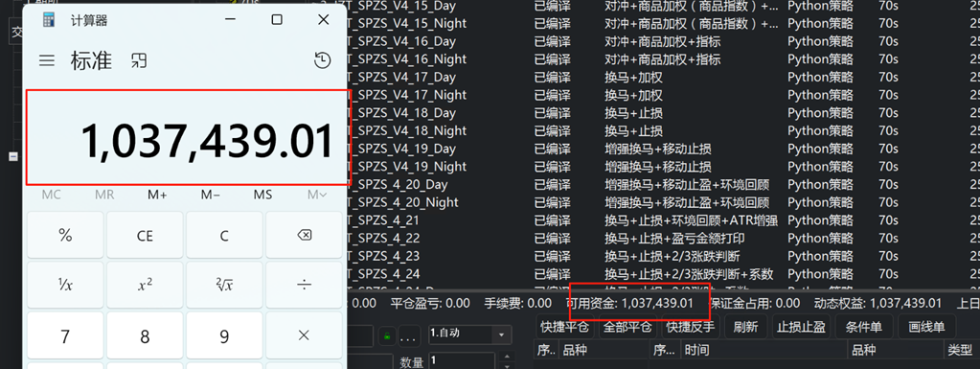Click the reciprocal 1/x key
980x369 pixels.
65,286
